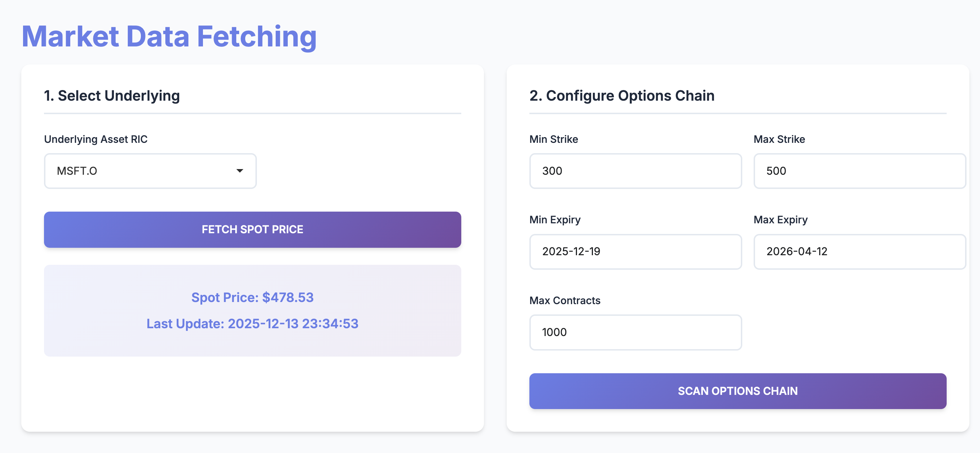Click the Last Update timestamp text
This screenshot has height=453, width=980.
252,323
